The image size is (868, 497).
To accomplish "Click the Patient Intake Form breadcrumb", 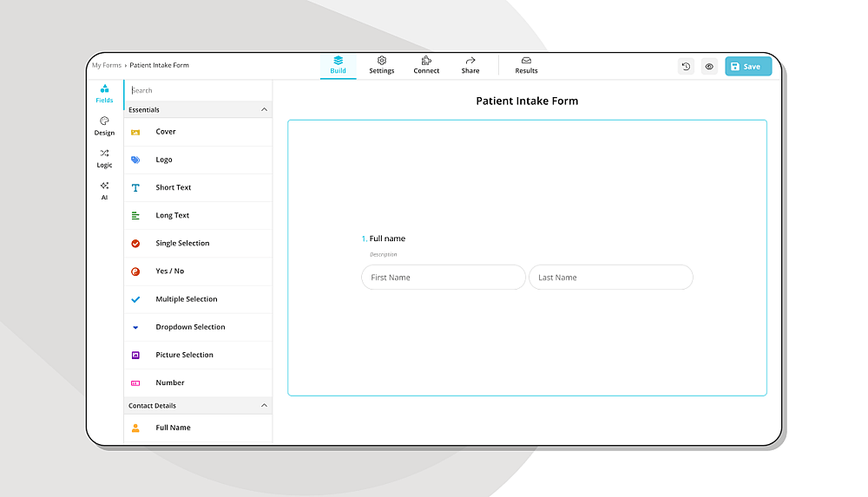I will [x=159, y=65].
